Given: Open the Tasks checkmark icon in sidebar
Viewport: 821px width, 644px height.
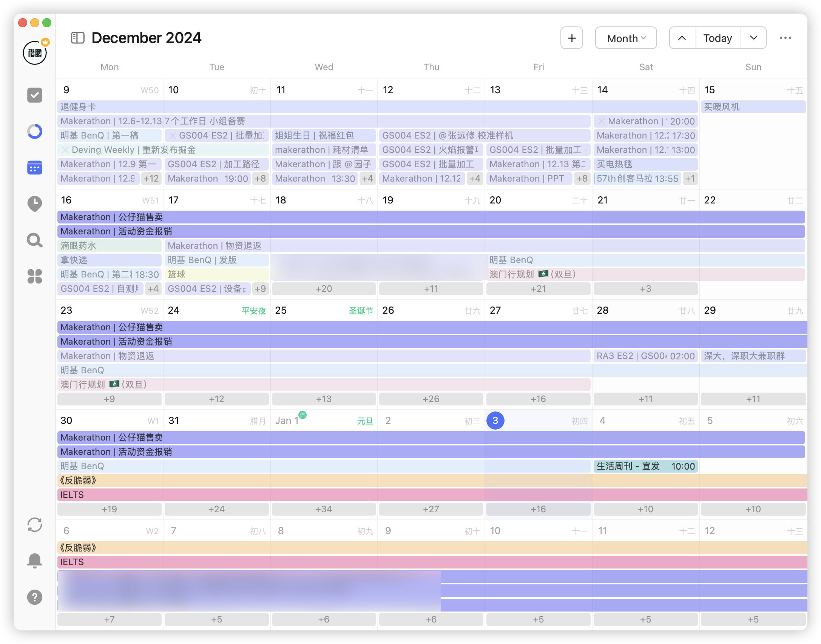Looking at the screenshot, I should point(35,95).
